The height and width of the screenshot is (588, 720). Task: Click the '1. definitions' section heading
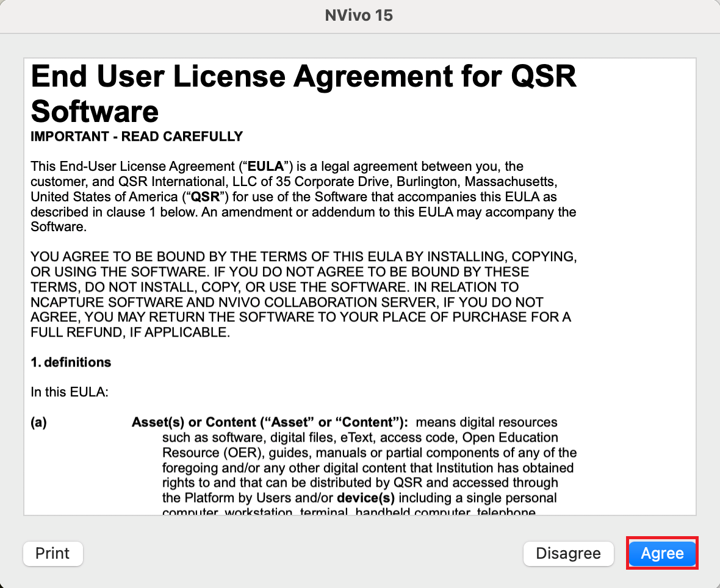pyautogui.click(x=71, y=362)
